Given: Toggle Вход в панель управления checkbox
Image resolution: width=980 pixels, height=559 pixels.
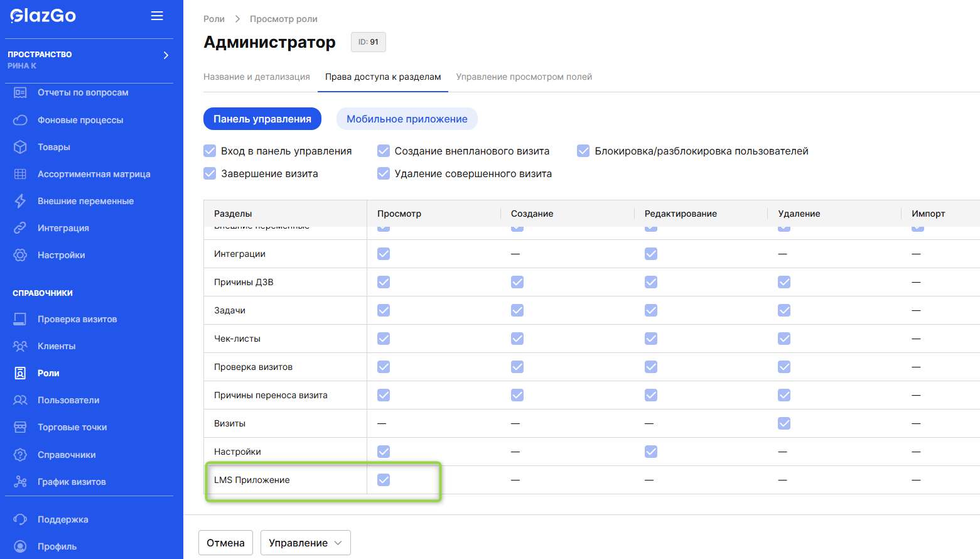Looking at the screenshot, I should click(210, 151).
